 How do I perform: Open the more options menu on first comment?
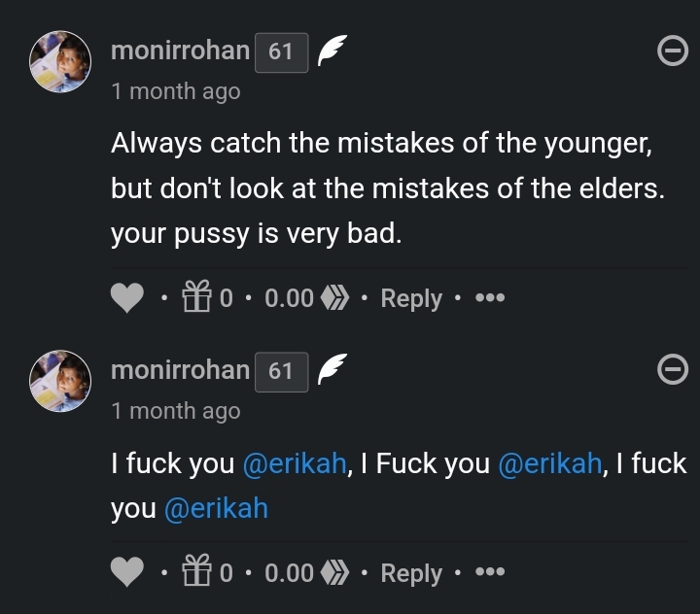coord(489,298)
